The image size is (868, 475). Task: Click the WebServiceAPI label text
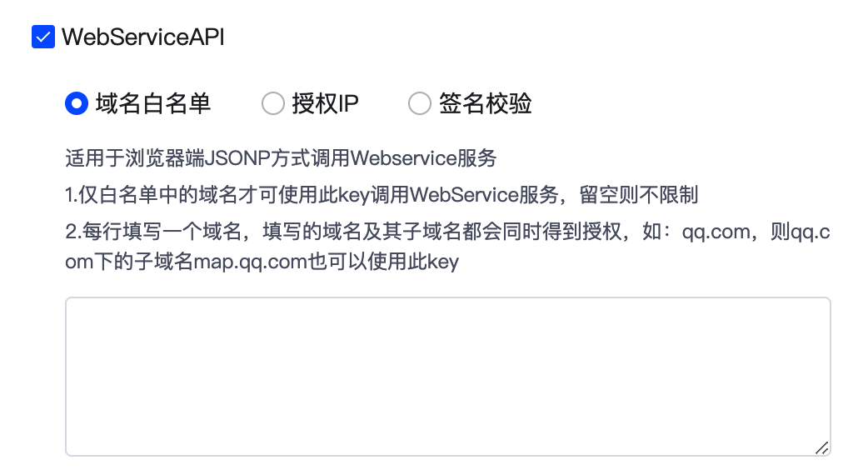(x=142, y=37)
